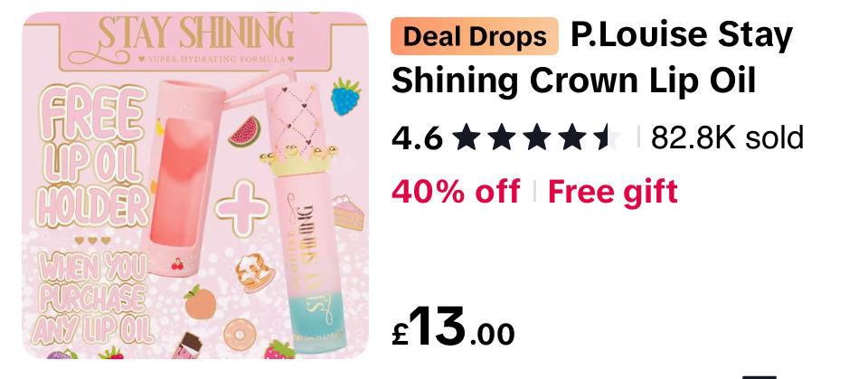Image resolution: width=868 pixels, height=379 pixels.
Task: Click the donut icon in product image
Action: (x=240, y=335)
